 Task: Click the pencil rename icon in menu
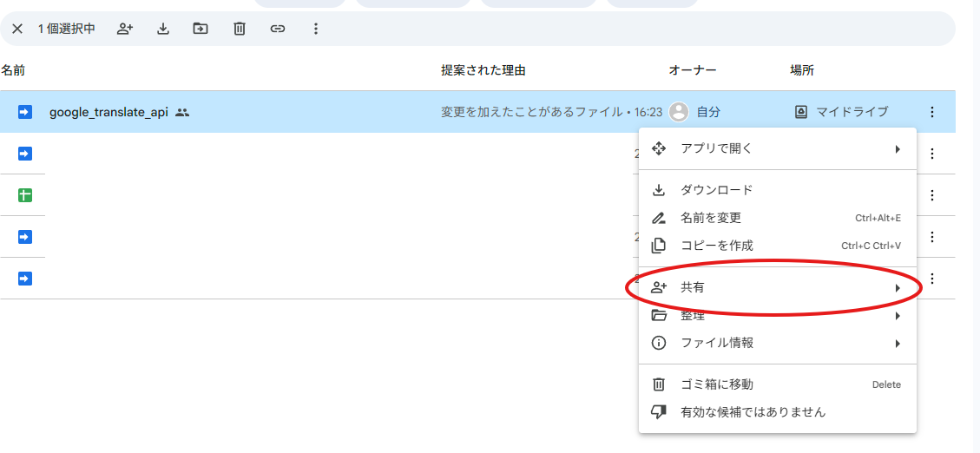point(658,218)
